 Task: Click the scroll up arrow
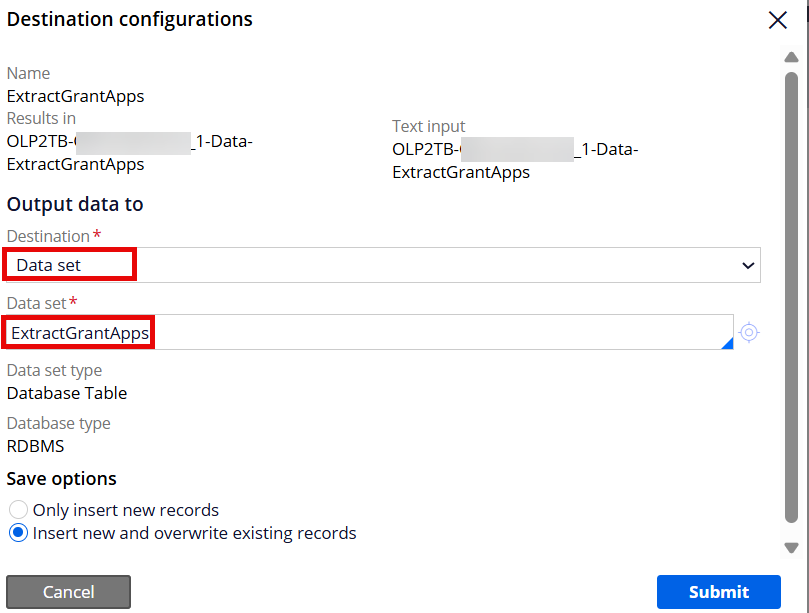tap(791, 57)
